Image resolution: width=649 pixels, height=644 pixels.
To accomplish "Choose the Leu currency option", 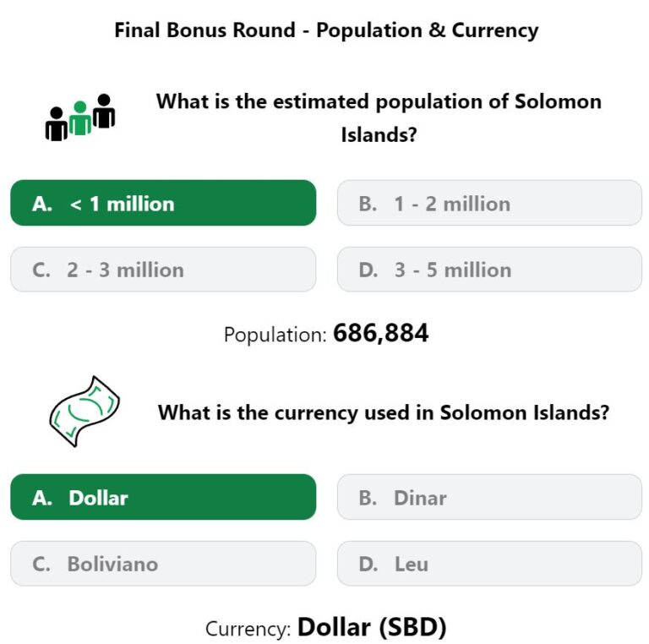I will point(489,564).
